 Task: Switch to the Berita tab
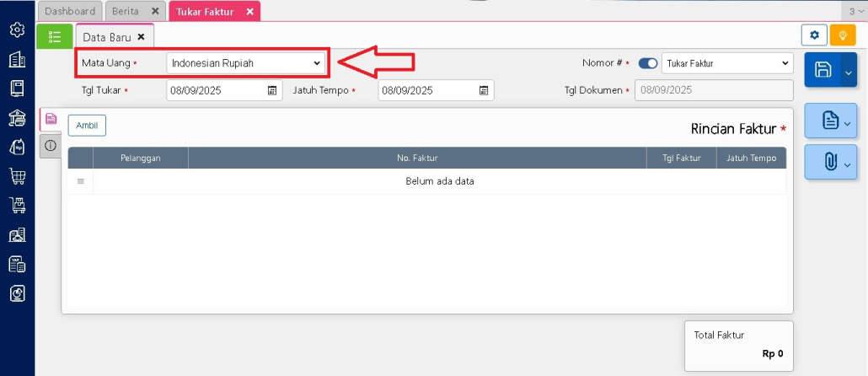pyautogui.click(x=125, y=12)
